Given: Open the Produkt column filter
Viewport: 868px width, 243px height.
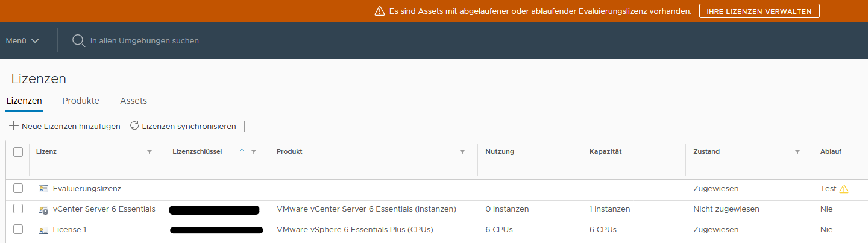Looking at the screenshot, I should (x=462, y=152).
